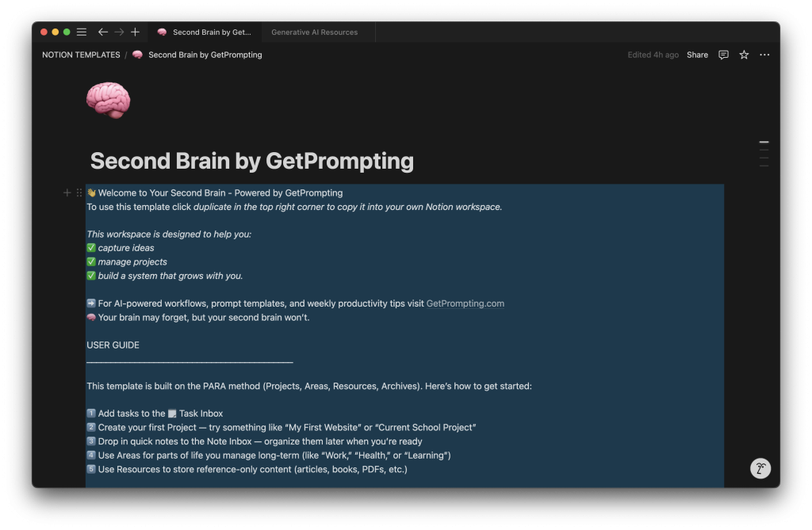Viewport: 812px width, 530px height.
Task: Click 'build a system that grows with you'
Action: [x=165, y=276]
